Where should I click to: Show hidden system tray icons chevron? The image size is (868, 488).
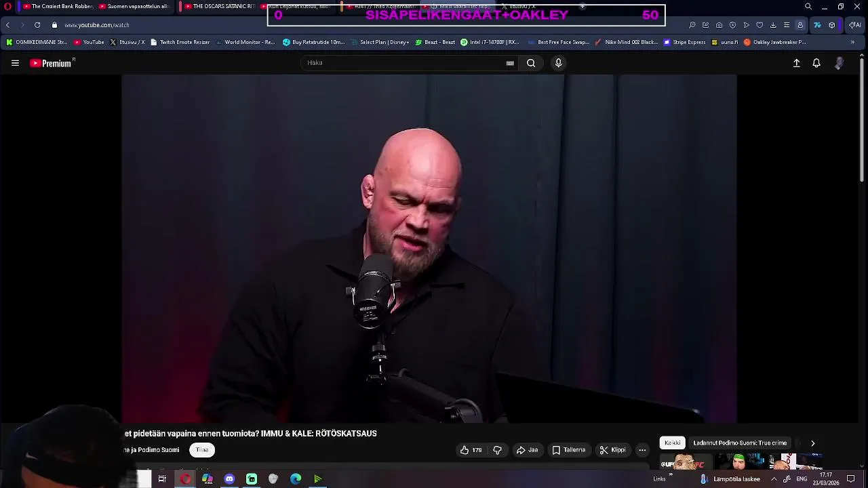[x=774, y=479]
